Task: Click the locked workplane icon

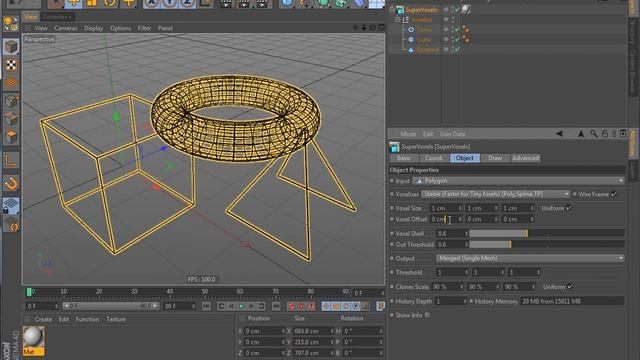Action: [x=11, y=205]
